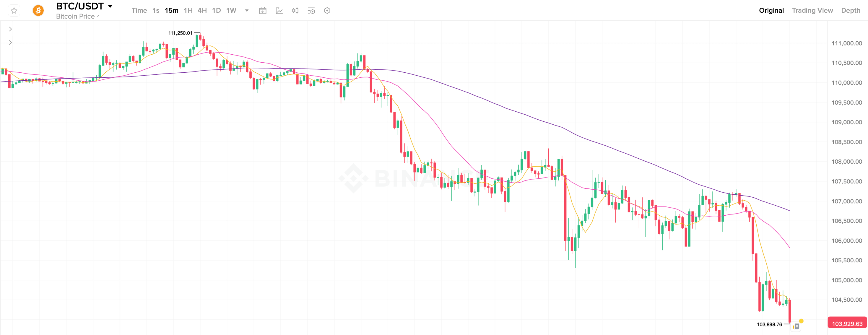
Task: Click the orange Bitcoin logo icon
Action: pyautogui.click(x=38, y=11)
